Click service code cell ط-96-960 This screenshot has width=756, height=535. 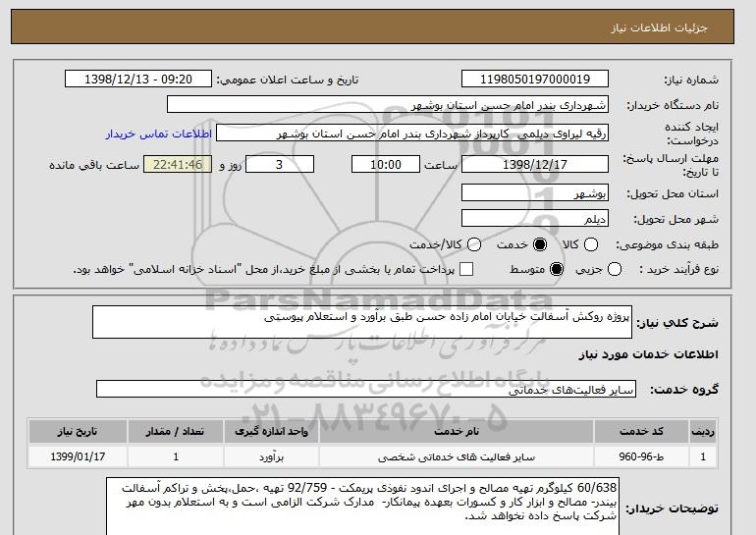point(641,456)
